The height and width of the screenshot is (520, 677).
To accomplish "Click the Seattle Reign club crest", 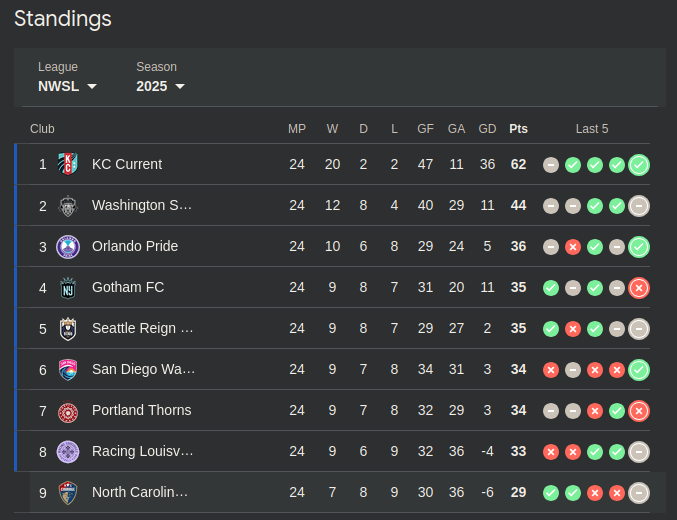I will [68, 328].
